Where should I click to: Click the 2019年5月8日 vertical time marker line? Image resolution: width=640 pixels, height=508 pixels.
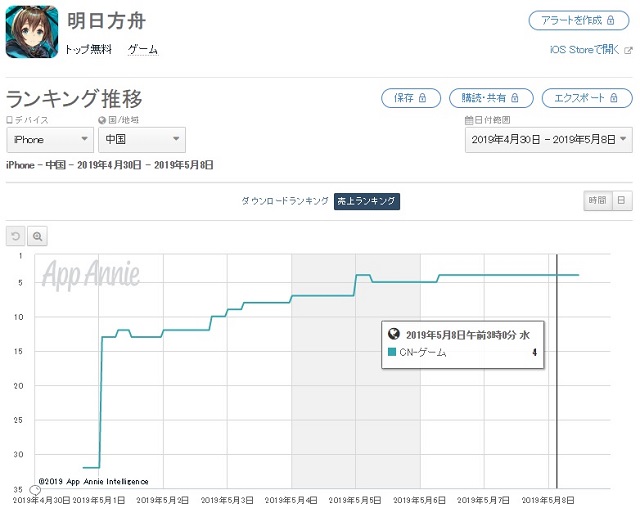[557, 371]
